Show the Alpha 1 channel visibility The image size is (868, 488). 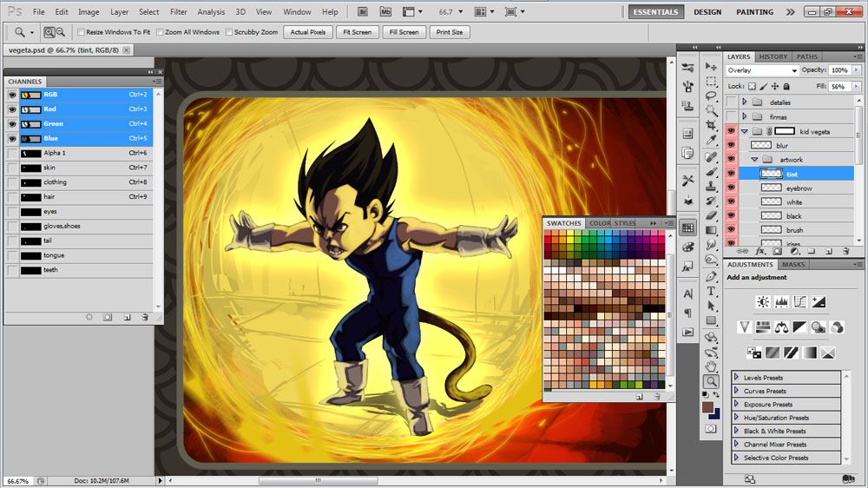click(12, 153)
